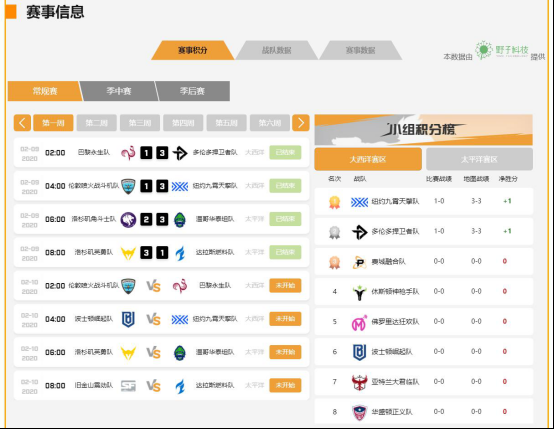Click Boston Uprising logo in 02-10 04:00 match
The image size is (554, 429).
[x=128, y=319]
